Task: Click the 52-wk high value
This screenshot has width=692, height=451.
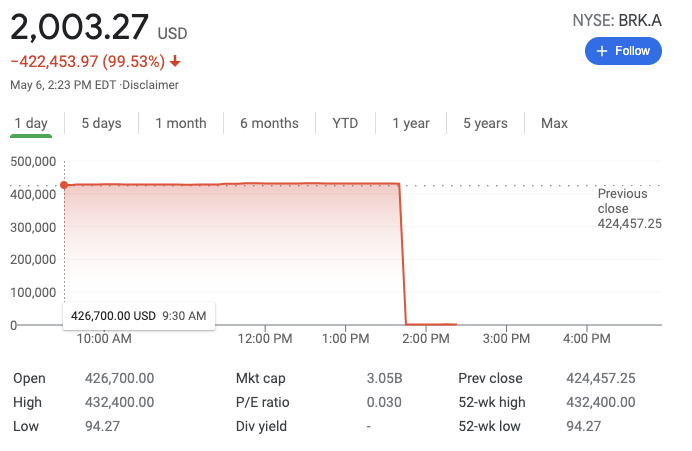Action: coord(599,402)
